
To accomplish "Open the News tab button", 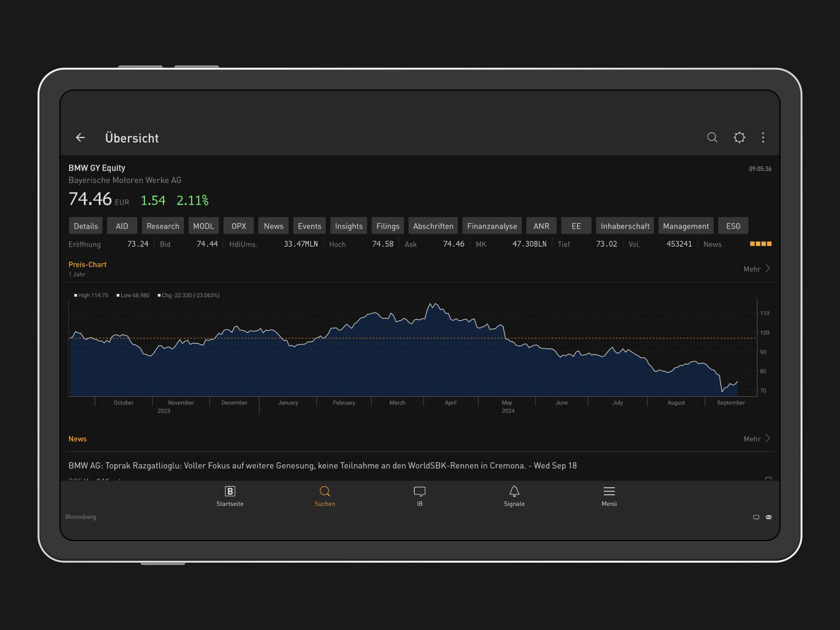I will click(273, 226).
